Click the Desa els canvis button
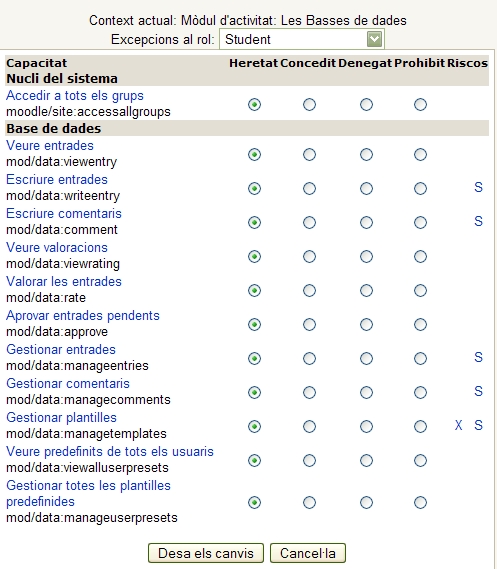This screenshot has height=569, width=497. tap(206, 553)
